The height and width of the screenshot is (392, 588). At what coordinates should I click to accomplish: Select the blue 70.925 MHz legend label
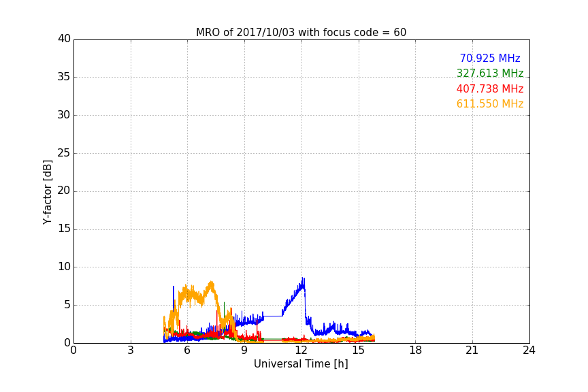[x=490, y=58]
